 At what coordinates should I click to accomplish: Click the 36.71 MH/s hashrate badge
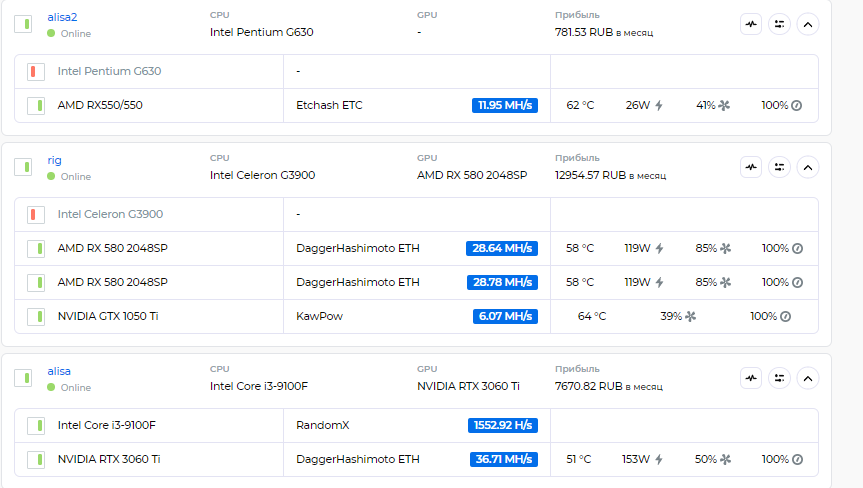(504, 459)
